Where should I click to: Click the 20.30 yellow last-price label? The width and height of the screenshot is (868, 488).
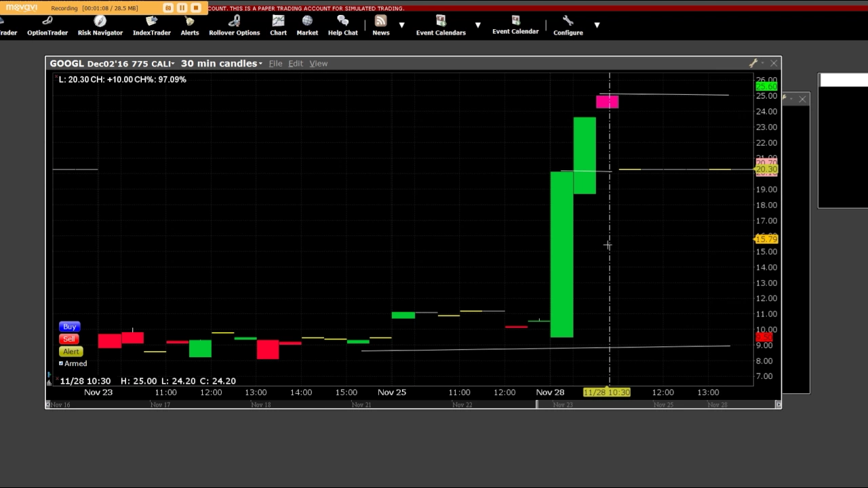coord(766,169)
